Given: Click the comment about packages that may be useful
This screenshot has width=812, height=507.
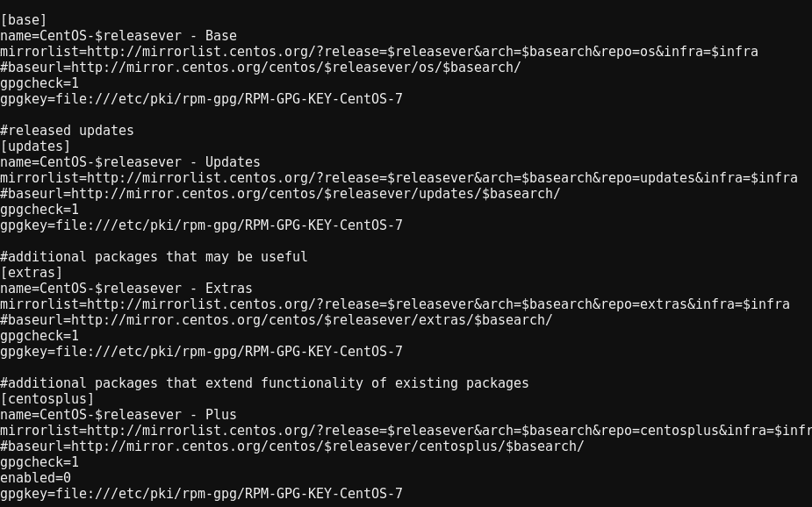Looking at the screenshot, I should click(x=154, y=257).
